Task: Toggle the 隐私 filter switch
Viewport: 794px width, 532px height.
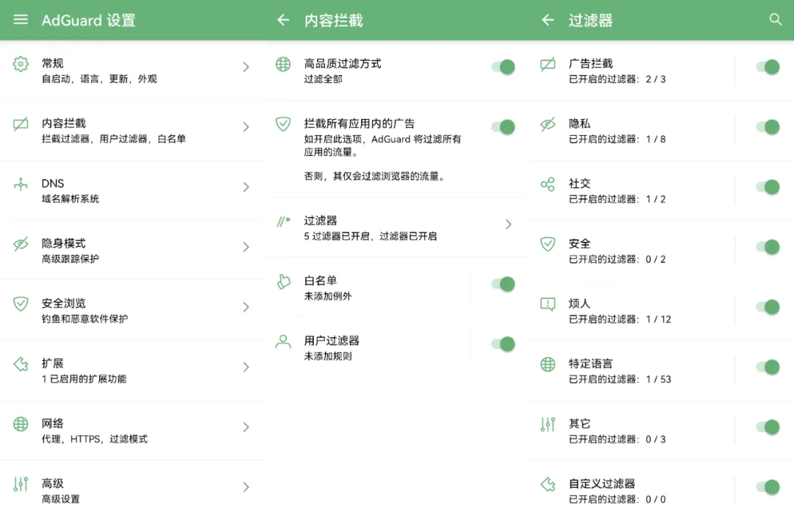Action: (x=768, y=126)
